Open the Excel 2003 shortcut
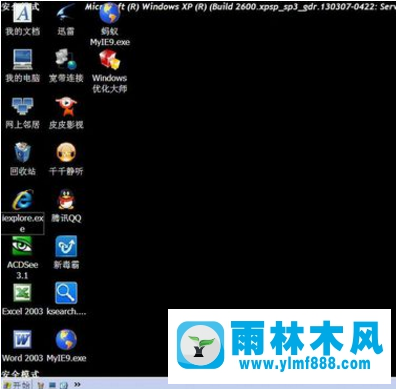Viewport: 396px width, 389px height. [x=23, y=299]
